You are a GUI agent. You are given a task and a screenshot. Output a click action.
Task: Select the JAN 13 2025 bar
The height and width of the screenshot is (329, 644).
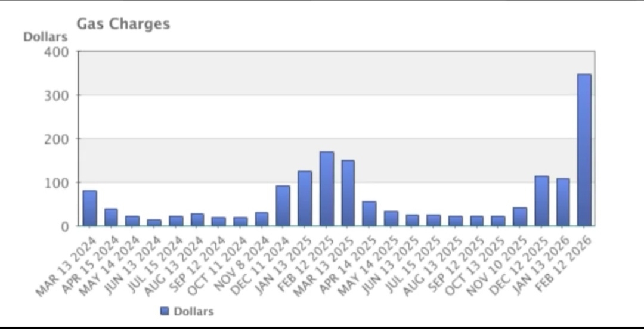(305, 198)
